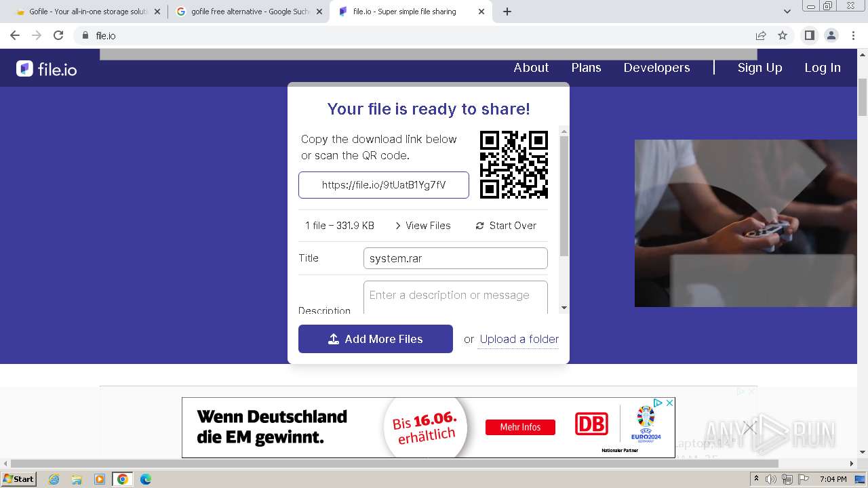Open the Windows Start menu
Screen dimensions: 868x488
pos(18,479)
